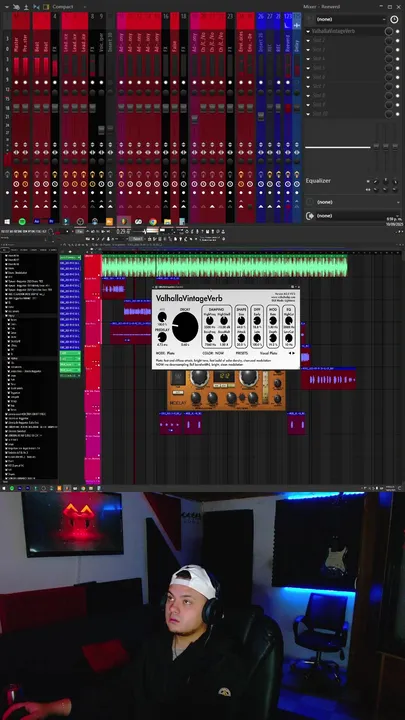Click the large Decay knob in ValhallaVintageVerb
405x720 pixels.
[x=185, y=327]
